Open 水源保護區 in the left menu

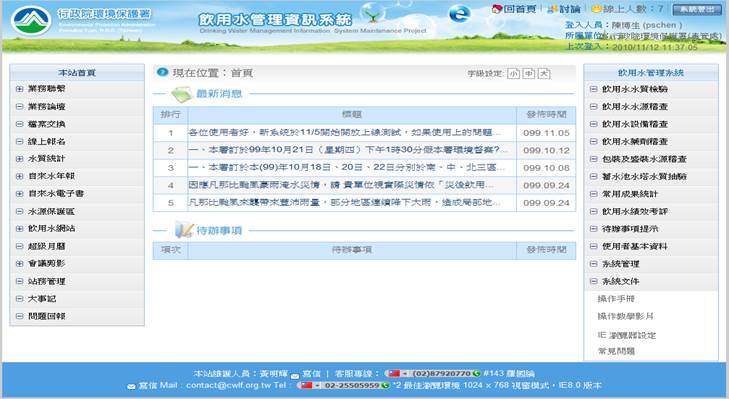click(x=51, y=211)
